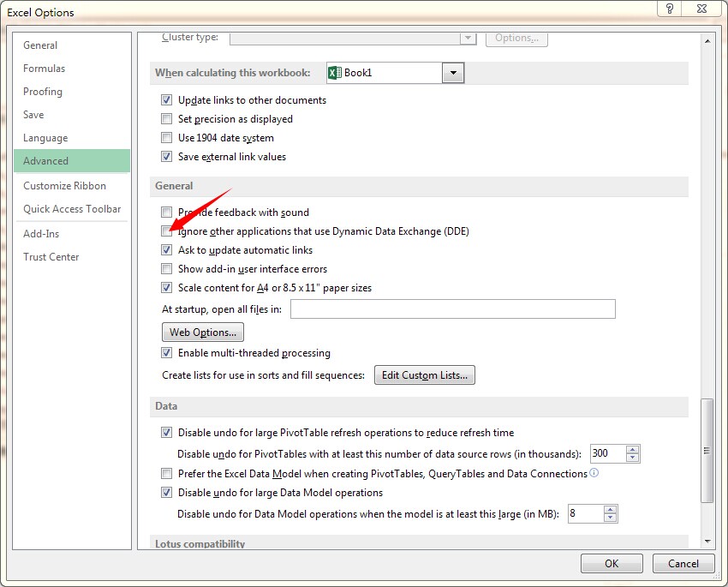This screenshot has height=587, width=728.
Task: Open the Help question mark icon
Action: (x=670, y=9)
